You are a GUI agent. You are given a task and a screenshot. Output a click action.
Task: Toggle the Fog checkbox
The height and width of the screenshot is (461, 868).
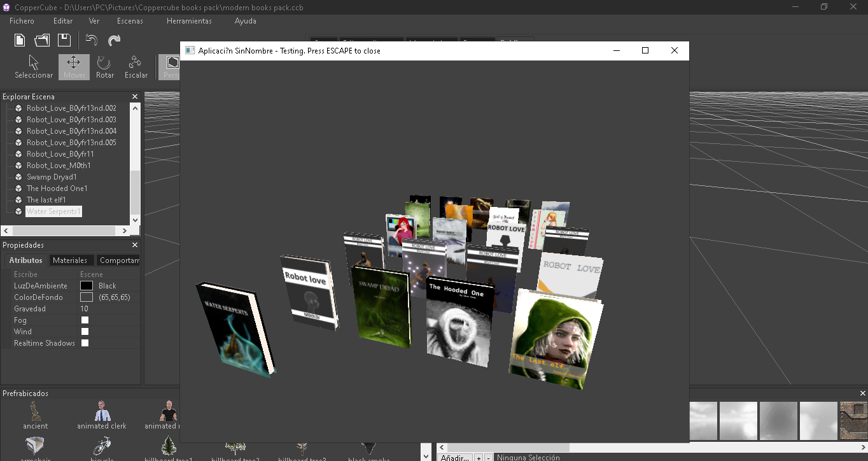85,320
